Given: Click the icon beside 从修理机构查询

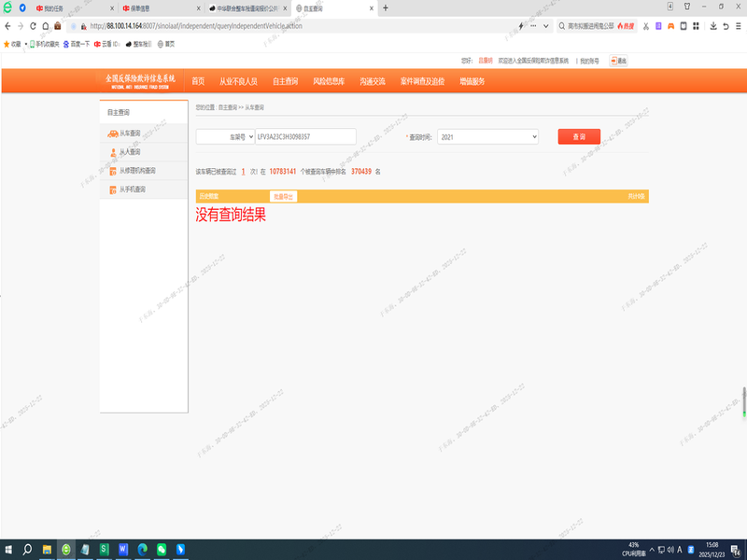Looking at the screenshot, I should click(x=112, y=171).
